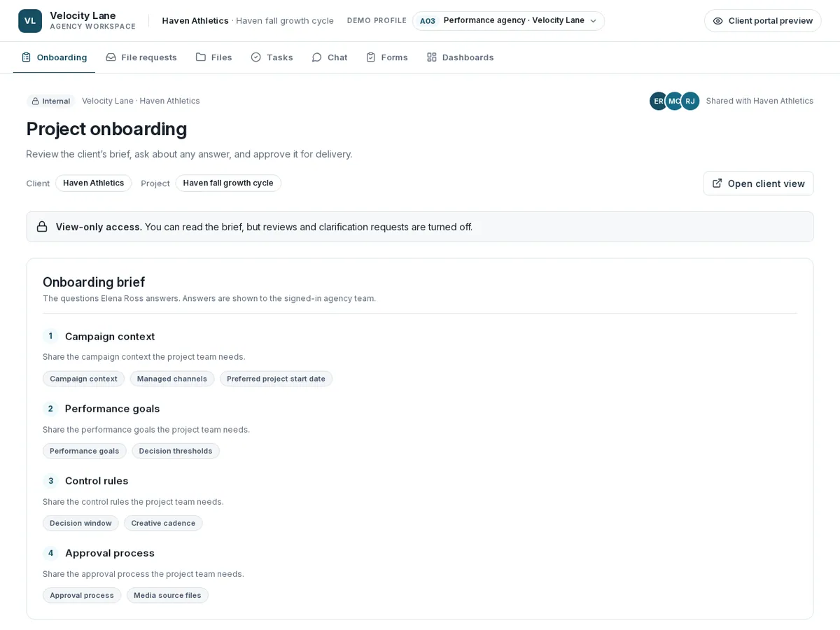Click the Project onboarding page title
Viewport: 840px width, 630px height.
[x=106, y=129]
